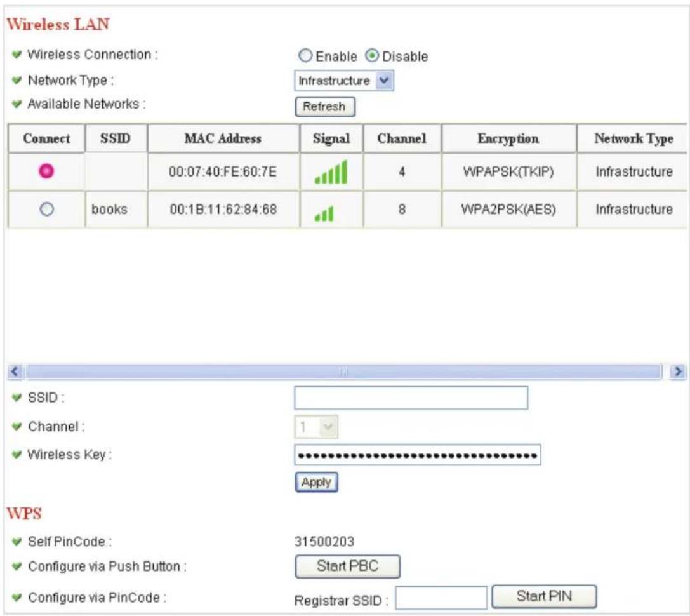Click the Start PBC button
Screen dimensions: 690x616
(x=348, y=566)
